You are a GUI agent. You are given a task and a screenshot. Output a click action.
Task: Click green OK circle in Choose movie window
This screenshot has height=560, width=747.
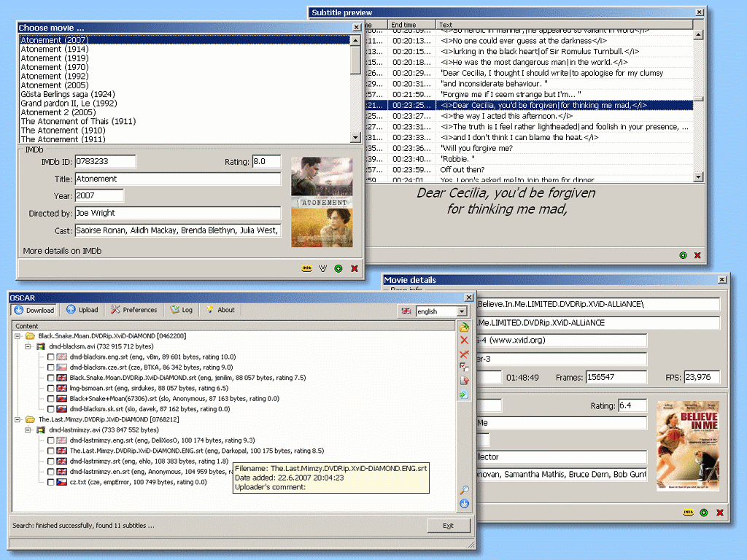point(338,268)
